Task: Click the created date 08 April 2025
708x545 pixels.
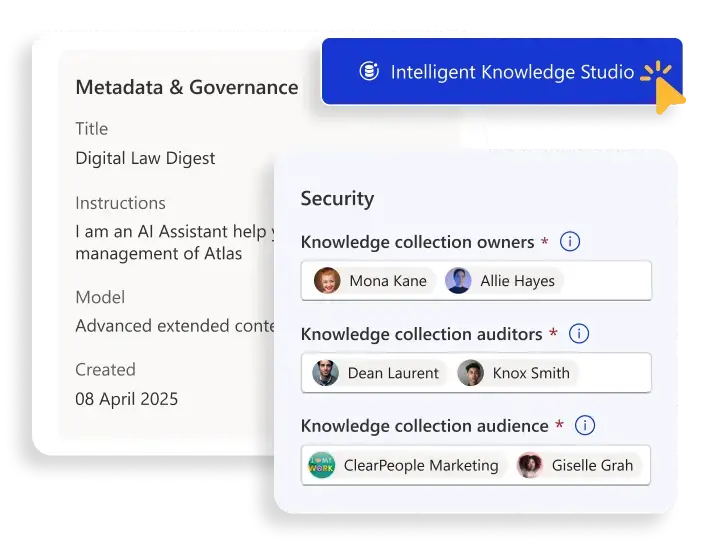Action: [x=126, y=399]
